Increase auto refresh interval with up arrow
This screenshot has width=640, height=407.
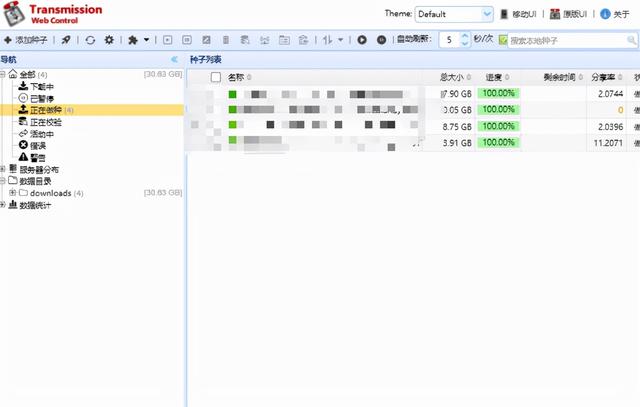tap(464, 36)
